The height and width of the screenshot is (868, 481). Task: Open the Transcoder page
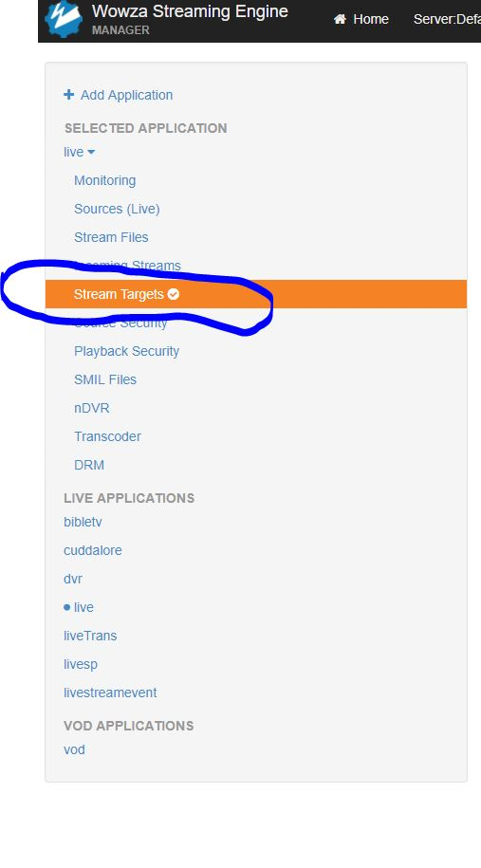(x=107, y=436)
